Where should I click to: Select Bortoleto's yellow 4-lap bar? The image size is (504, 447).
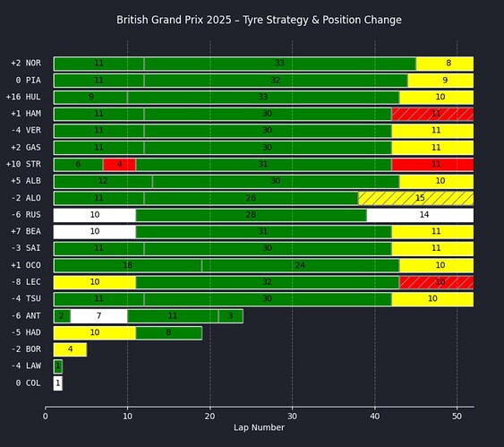point(70,349)
